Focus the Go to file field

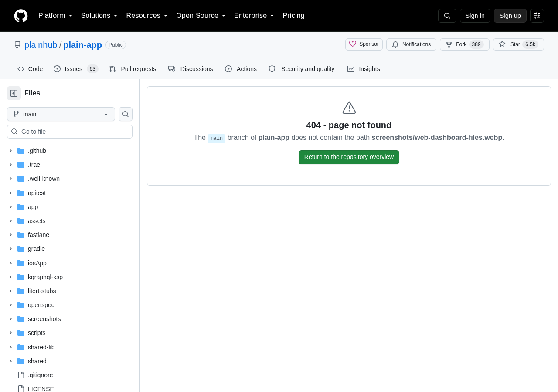click(70, 132)
